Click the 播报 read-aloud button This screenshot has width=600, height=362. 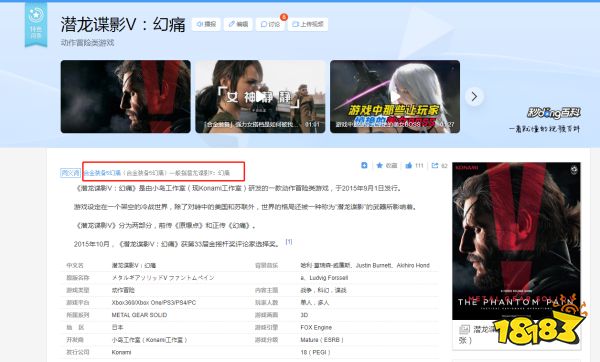click(206, 24)
